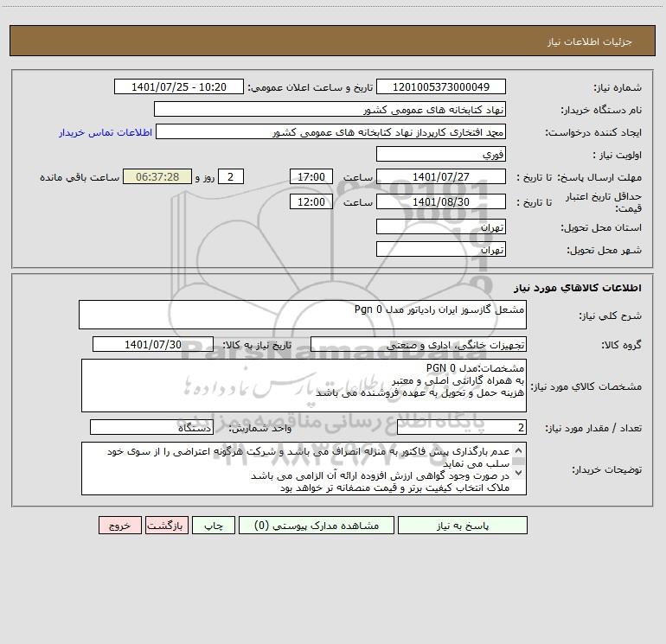Click response deadline time 17:00
Viewport: 666px width, 644px height.
(x=311, y=177)
